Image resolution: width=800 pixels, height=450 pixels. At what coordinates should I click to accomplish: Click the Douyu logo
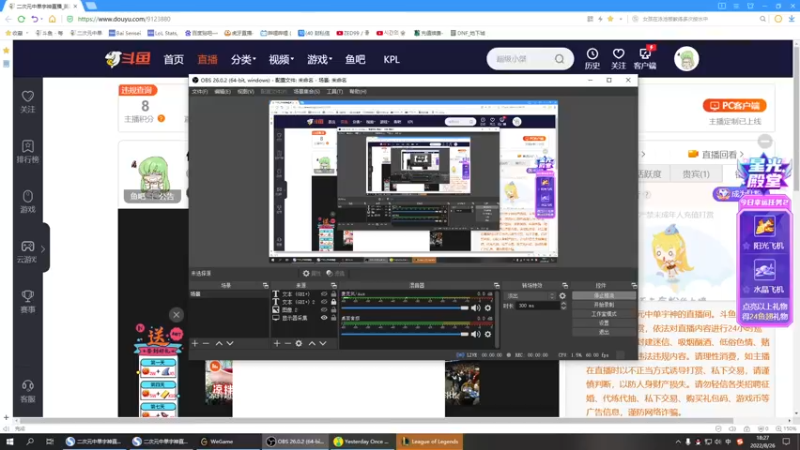click(128, 59)
